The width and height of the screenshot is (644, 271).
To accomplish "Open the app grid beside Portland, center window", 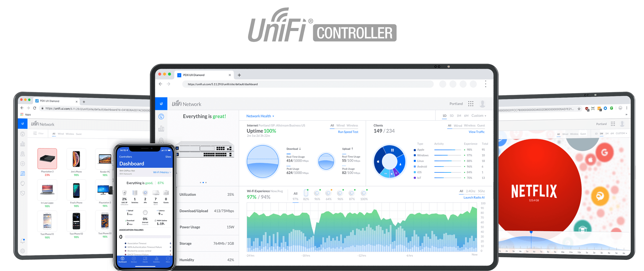I will pos(471,104).
